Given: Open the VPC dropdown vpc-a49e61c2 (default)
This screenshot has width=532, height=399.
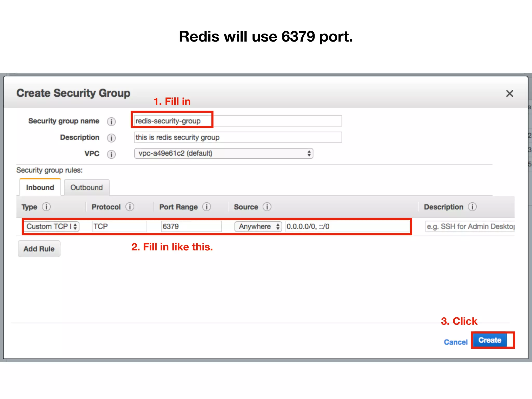Looking at the screenshot, I should point(224,153).
